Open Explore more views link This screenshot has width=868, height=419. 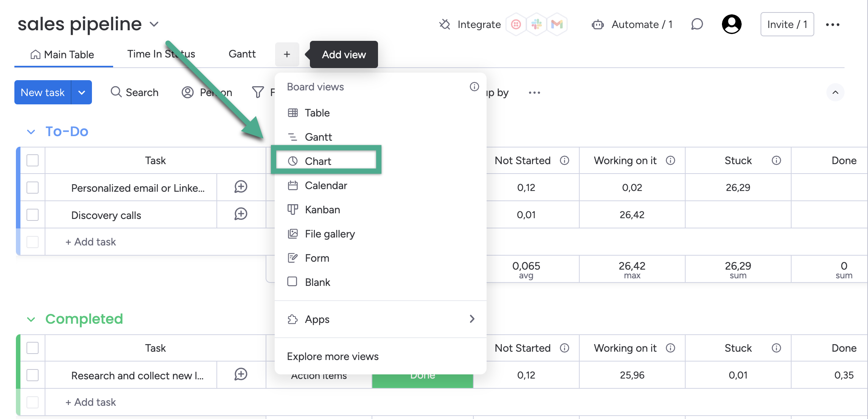(x=333, y=356)
